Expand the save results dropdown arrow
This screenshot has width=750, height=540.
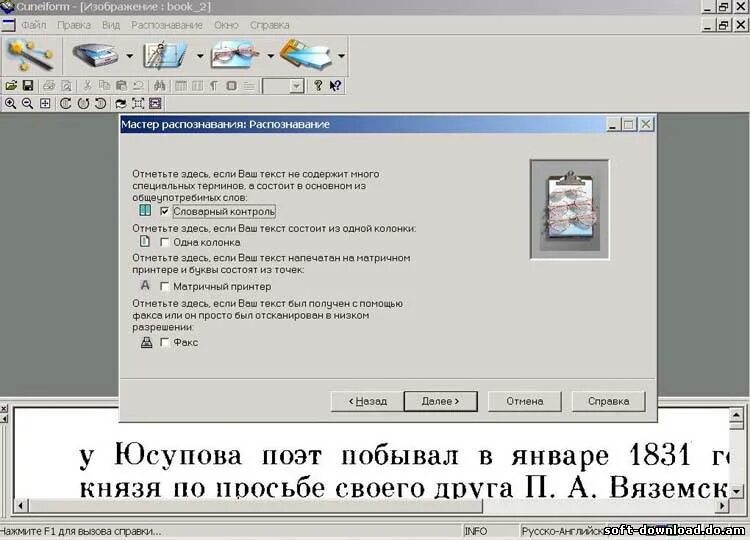(x=341, y=56)
